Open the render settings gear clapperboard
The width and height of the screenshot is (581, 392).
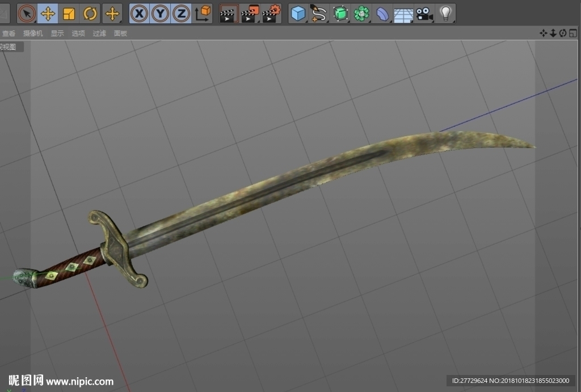click(271, 14)
